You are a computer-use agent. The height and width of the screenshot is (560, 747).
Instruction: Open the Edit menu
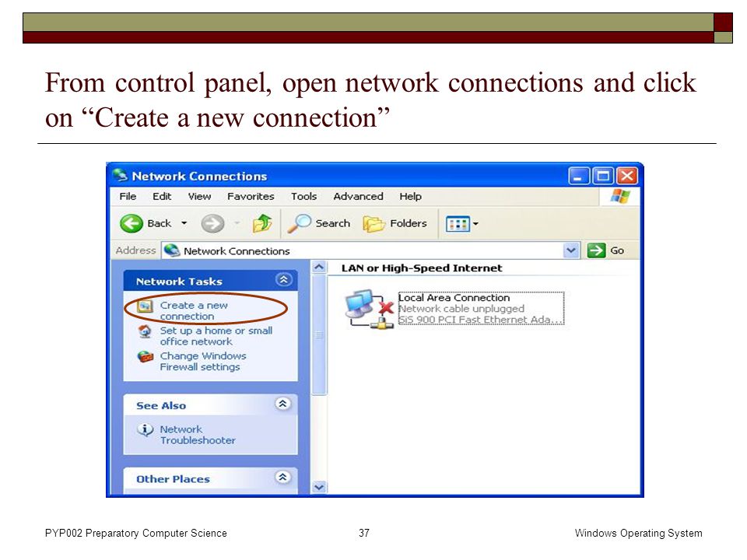(162, 196)
